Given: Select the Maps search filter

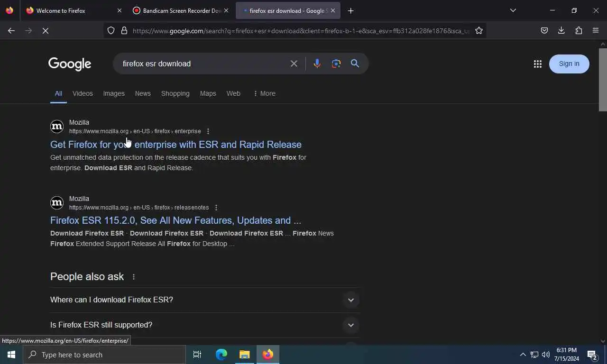Looking at the screenshot, I should (208, 93).
